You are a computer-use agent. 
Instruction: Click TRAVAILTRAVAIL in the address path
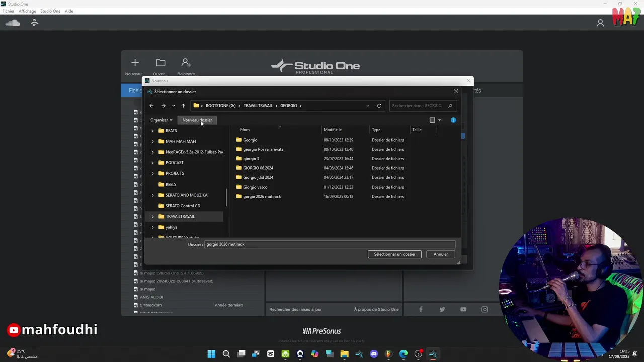pyautogui.click(x=258, y=106)
